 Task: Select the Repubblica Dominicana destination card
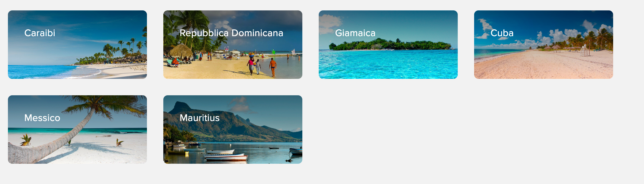[x=233, y=45]
